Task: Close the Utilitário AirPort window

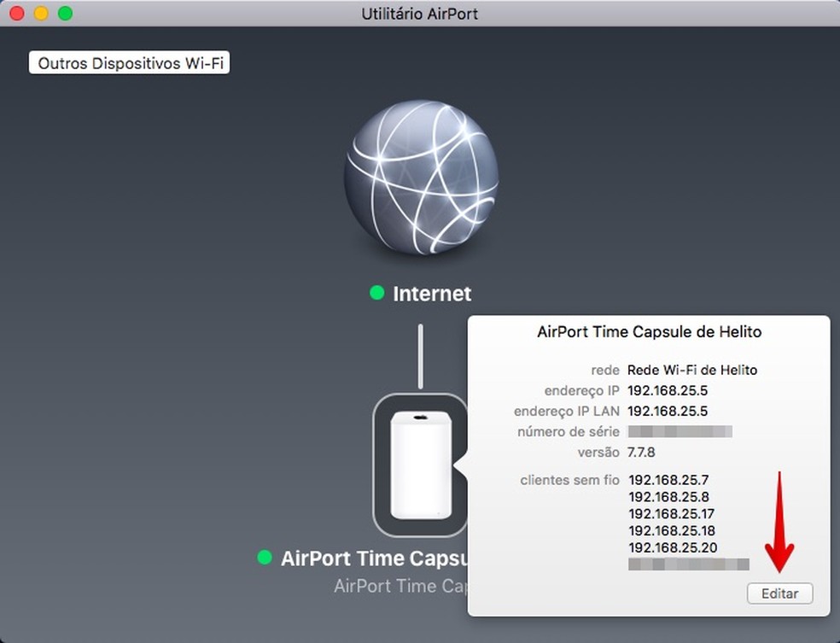Action: click(x=17, y=13)
